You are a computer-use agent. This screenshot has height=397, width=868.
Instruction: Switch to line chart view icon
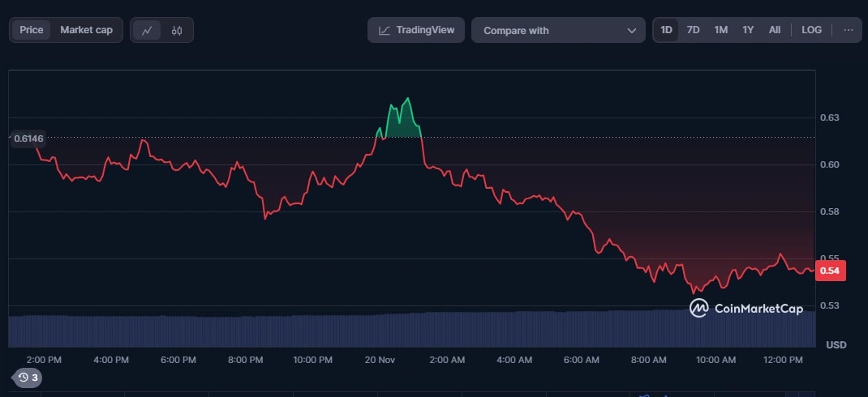pyautogui.click(x=147, y=31)
